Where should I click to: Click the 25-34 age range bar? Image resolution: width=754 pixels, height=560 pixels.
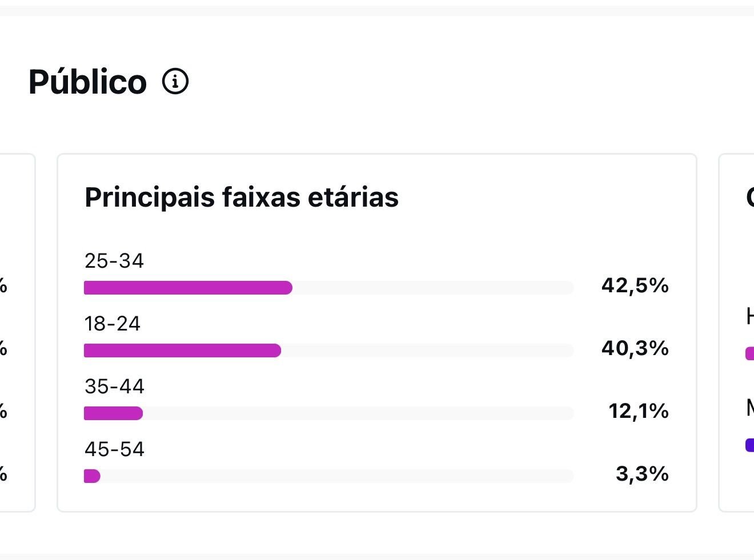pyautogui.click(x=188, y=288)
